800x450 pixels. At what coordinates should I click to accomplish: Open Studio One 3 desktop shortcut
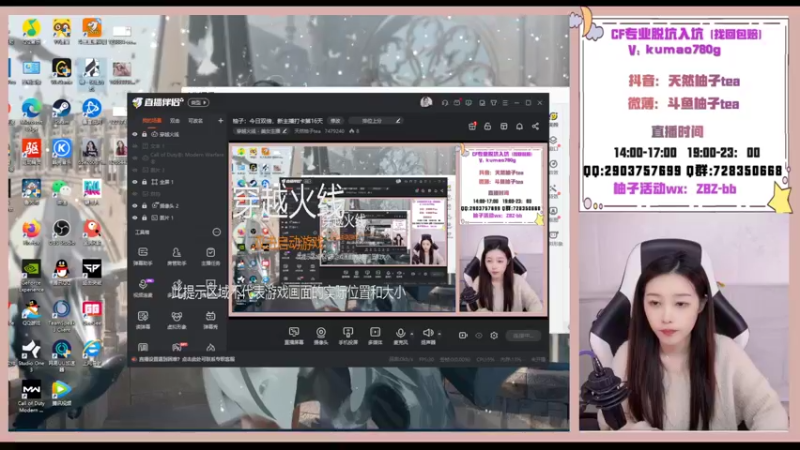coord(31,356)
